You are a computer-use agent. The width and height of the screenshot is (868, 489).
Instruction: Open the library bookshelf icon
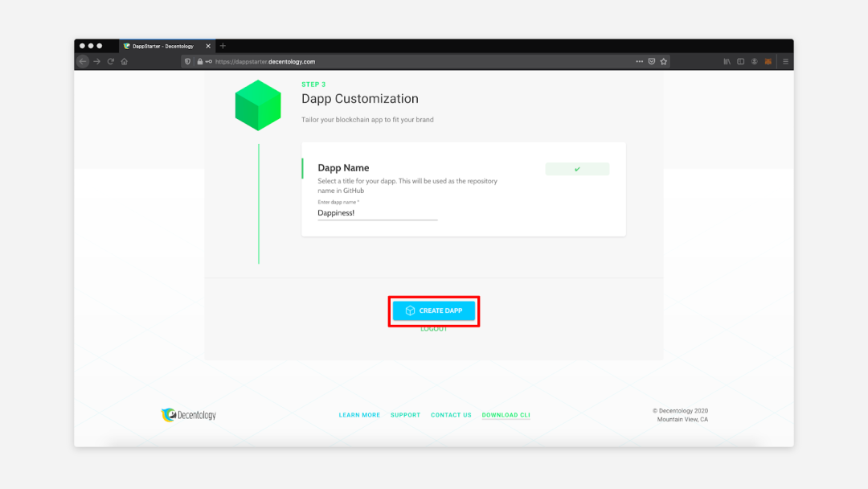coord(727,61)
